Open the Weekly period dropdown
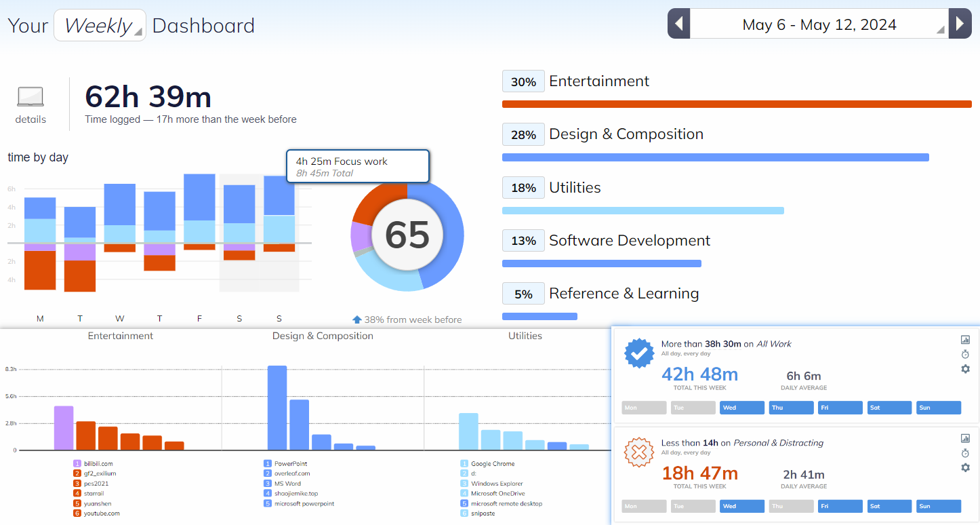The image size is (980, 525). (100, 26)
